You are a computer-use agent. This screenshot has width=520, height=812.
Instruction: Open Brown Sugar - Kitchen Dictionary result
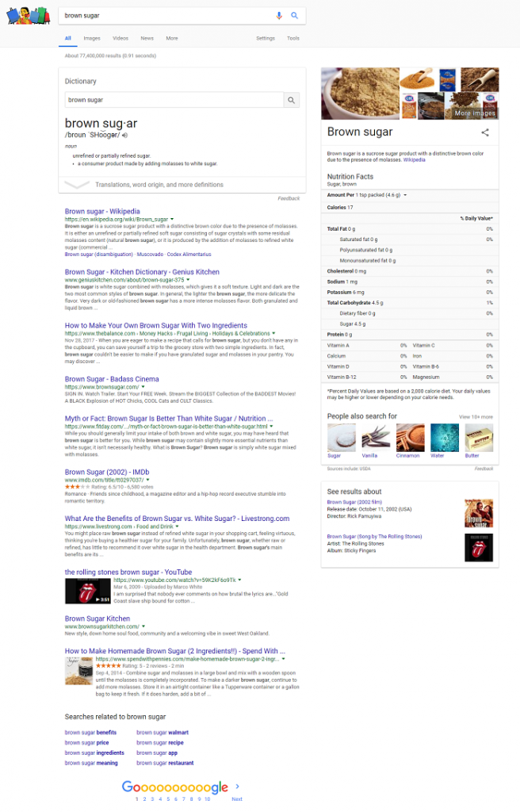point(142,272)
